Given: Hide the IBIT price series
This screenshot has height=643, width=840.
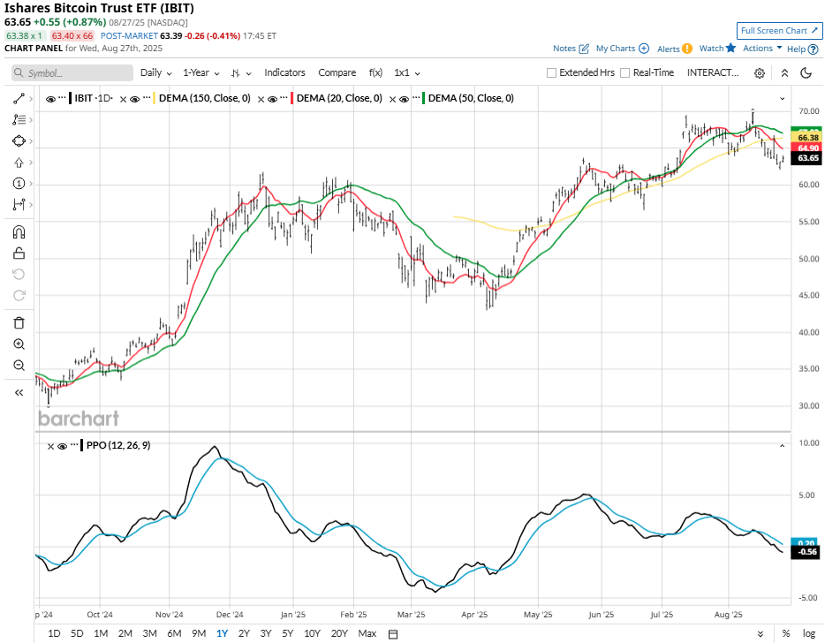Looking at the screenshot, I should point(51,99).
